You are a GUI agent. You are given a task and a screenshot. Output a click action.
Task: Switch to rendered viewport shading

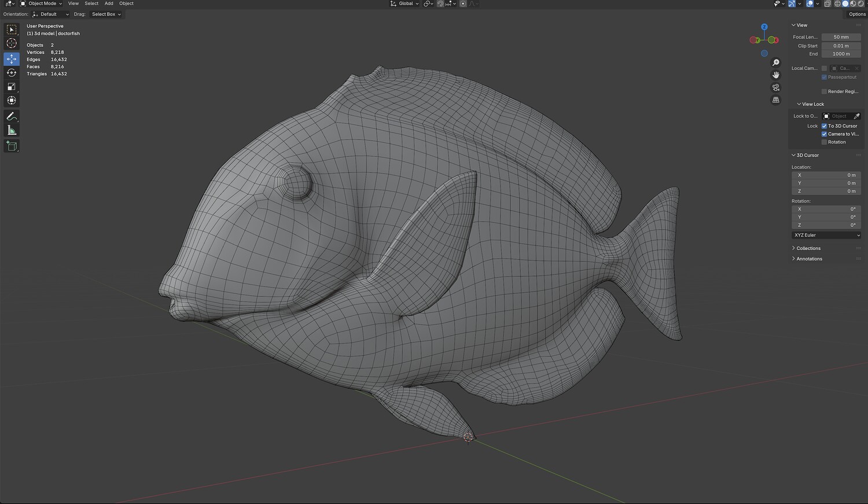click(860, 3)
